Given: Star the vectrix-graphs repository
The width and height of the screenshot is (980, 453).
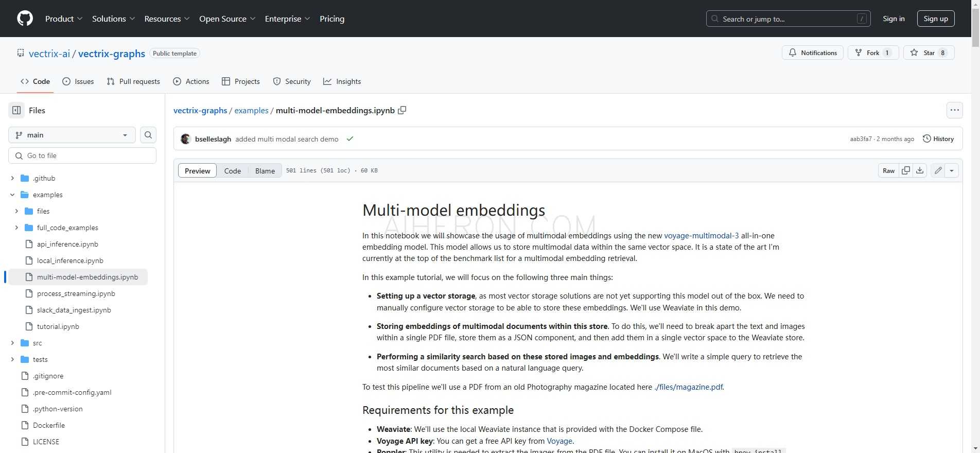Looking at the screenshot, I should (x=929, y=53).
